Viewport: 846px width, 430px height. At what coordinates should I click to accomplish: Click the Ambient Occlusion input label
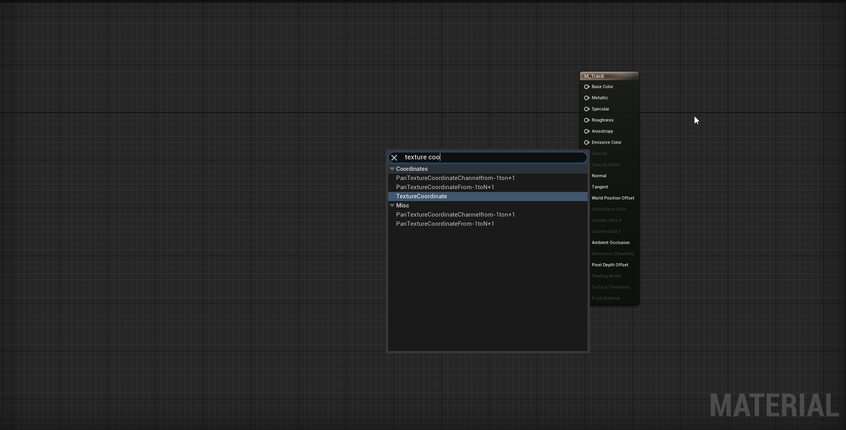coord(610,242)
